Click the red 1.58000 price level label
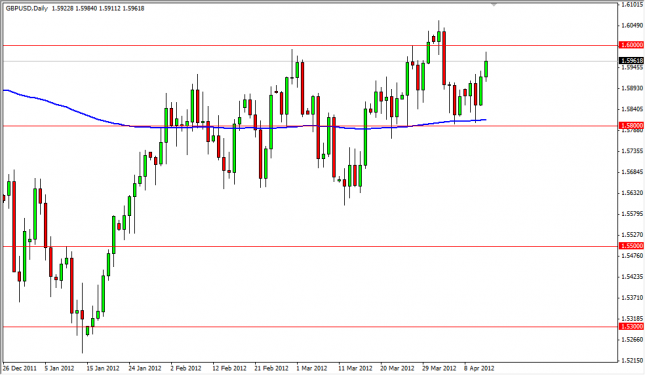The height and width of the screenshot is (375, 645). coord(631,125)
